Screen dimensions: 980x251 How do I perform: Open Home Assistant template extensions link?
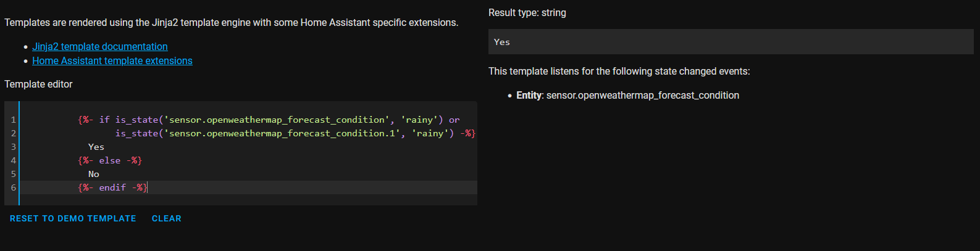tap(112, 61)
